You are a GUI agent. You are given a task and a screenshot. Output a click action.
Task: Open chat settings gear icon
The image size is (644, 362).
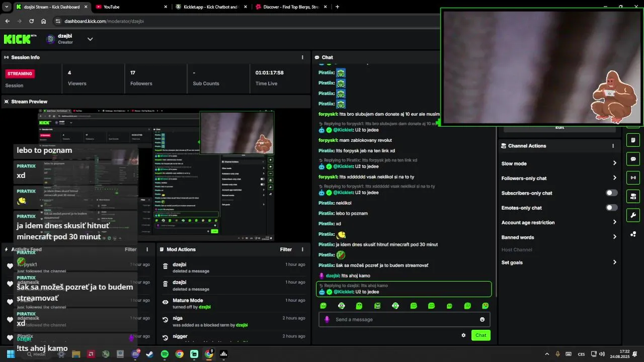click(463, 335)
